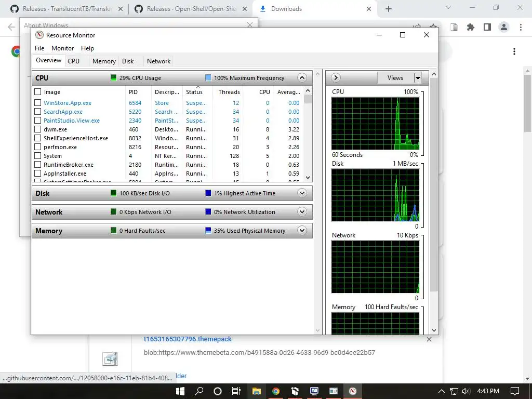Viewport: 532px width, 399px height.
Task: Switch to Resource Monitor taskbar icon
Action: tap(353, 391)
